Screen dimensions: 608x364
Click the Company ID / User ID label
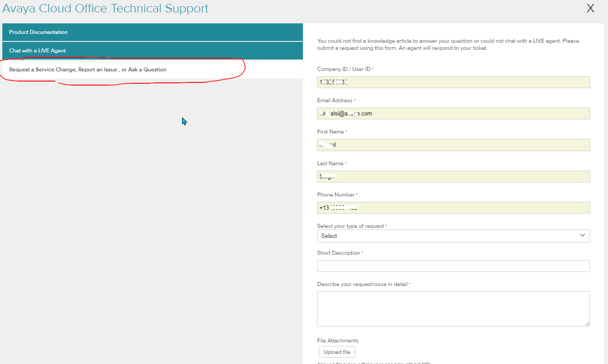[344, 69]
